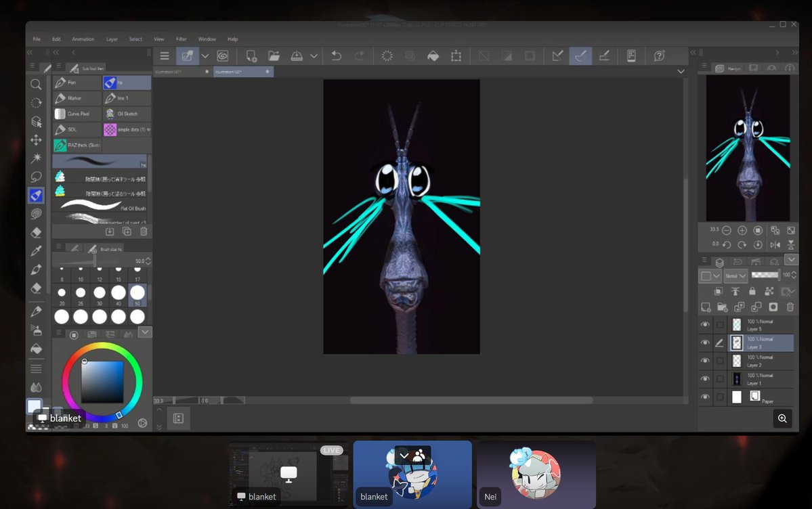
Task: Hide Layer 5 with its eye icon
Action: (x=705, y=325)
